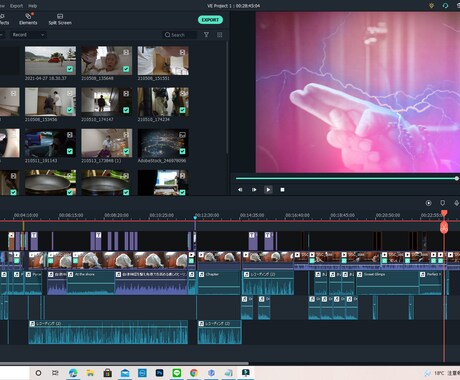
Task: Click the green checkmark on 210510_174147 clip
Action: [126, 110]
